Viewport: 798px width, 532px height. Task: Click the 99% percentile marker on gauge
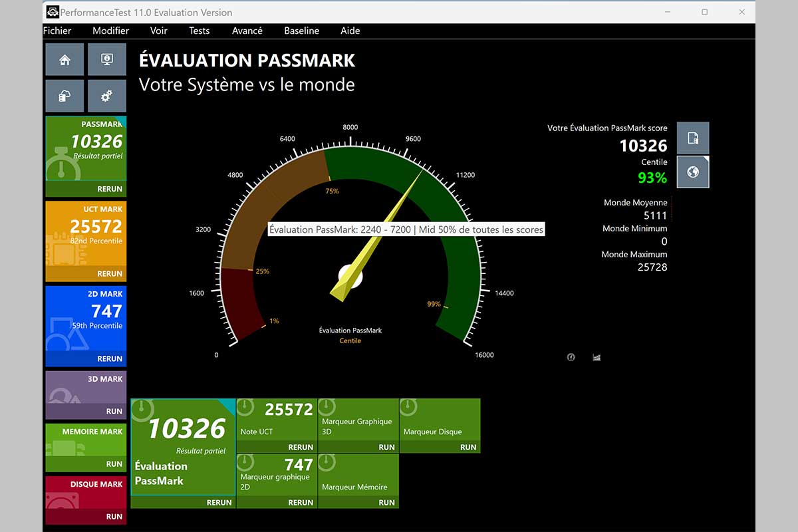tap(434, 304)
